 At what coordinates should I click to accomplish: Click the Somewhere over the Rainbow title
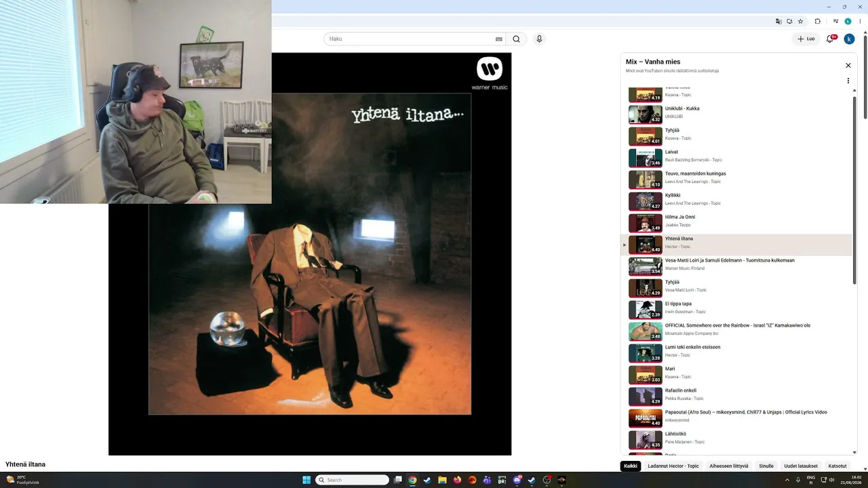point(738,325)
